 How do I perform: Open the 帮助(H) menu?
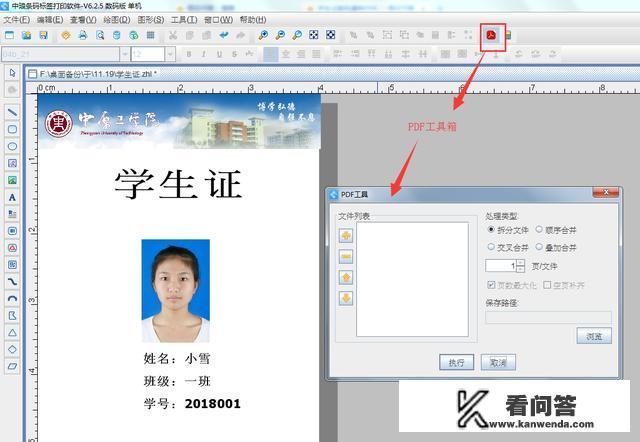[253, 20]
